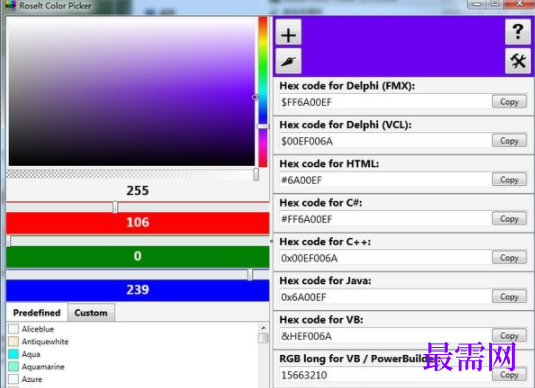Copy the RGB long for VB / PowerBuilder
Viewport: 535px width, 388px height.
[509, 374]
